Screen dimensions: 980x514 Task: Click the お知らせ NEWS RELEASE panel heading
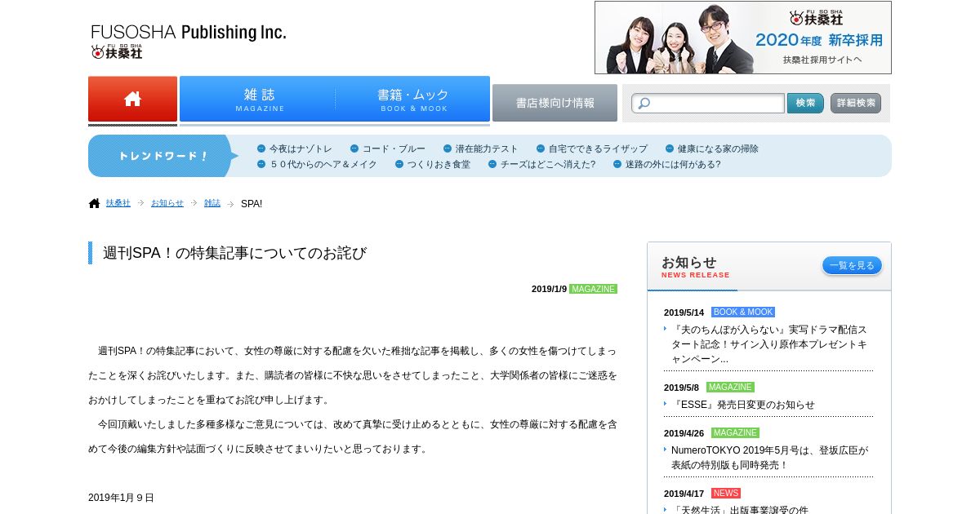[696, 267]
